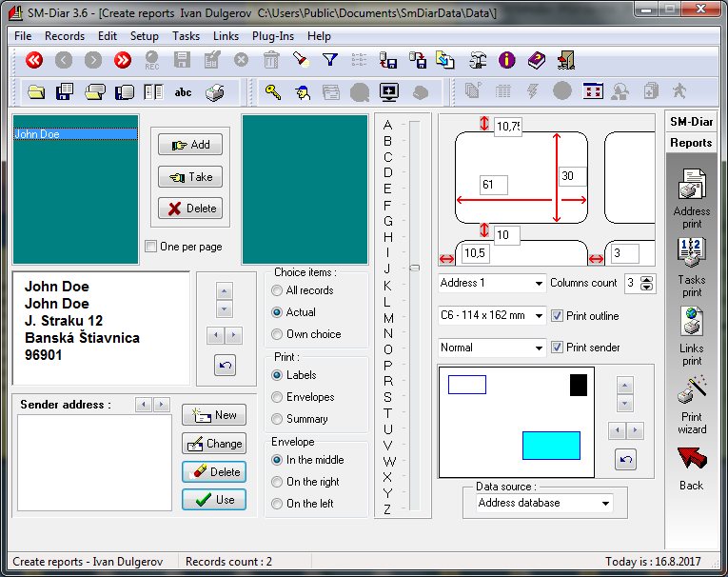Open the Normal dropdown
728x577 pixels.
(x=492, y=348)
